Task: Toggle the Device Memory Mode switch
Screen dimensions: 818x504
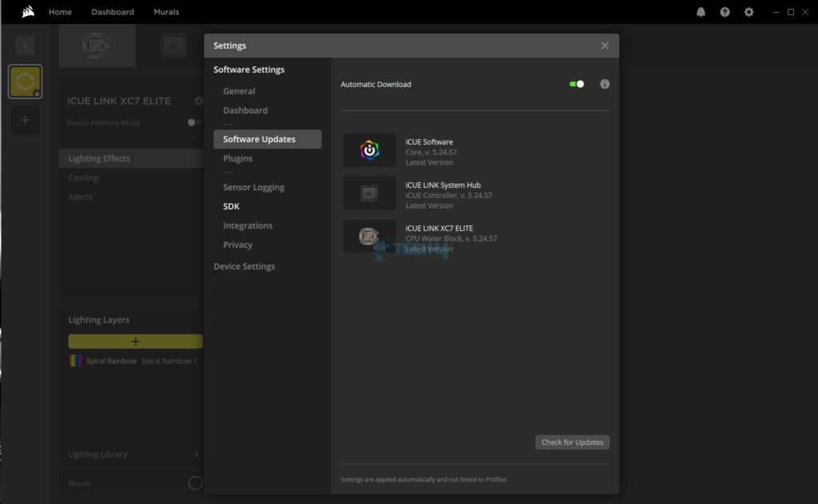Action: point(194,123)
